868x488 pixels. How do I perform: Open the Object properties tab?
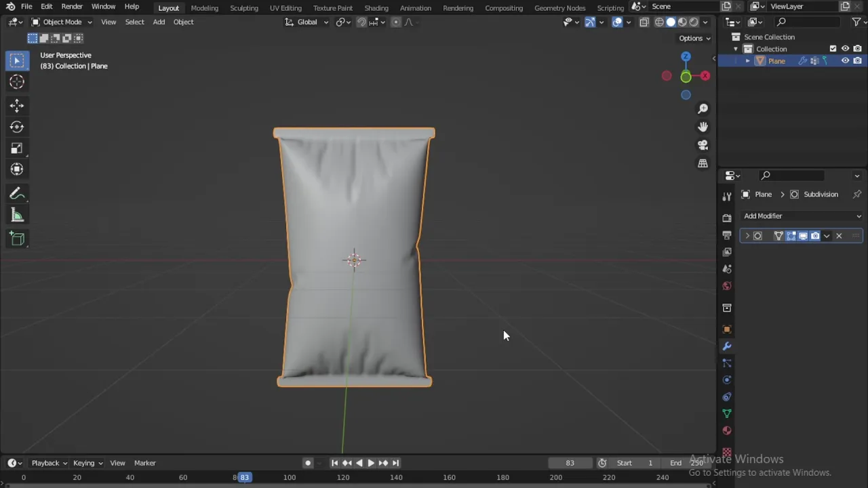tap(727, 329)
